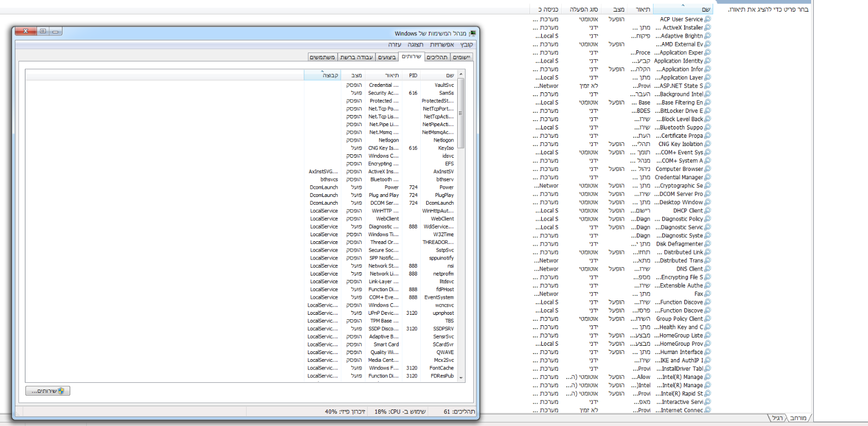This screenshot has width=868, height=426.
Task: Click the scroll down arrow in Task Manager list
Action: pyautogui.click(x=461, y=378)
